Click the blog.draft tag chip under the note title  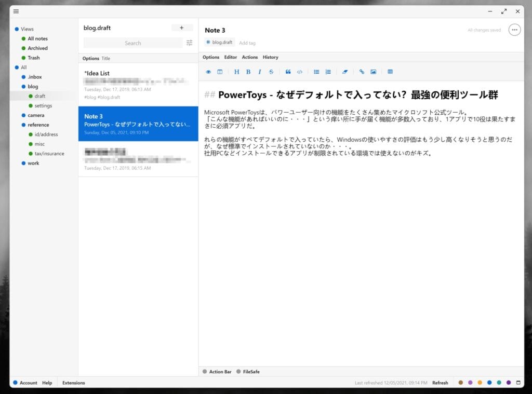(x=220, y=43)
